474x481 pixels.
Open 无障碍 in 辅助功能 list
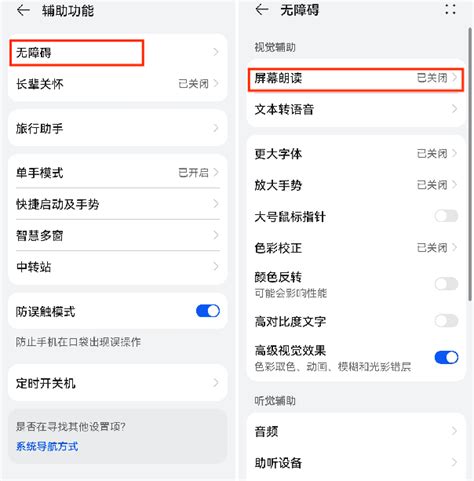pyautogui.click(x=118, y=53)
